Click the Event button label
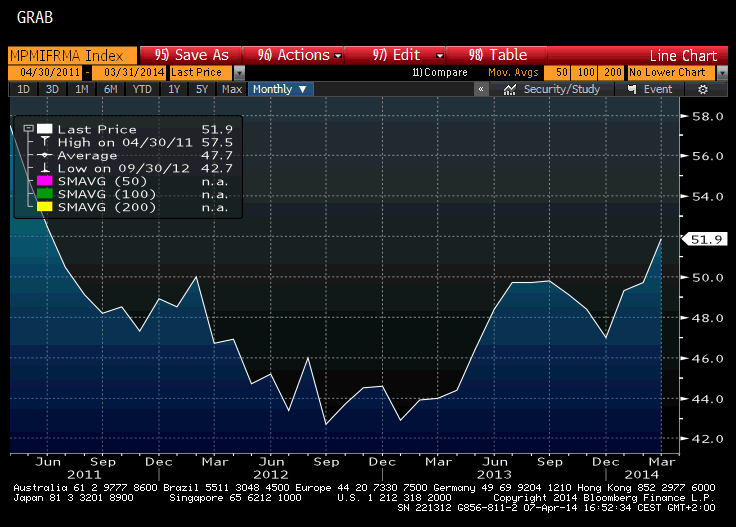 (658, 89)
